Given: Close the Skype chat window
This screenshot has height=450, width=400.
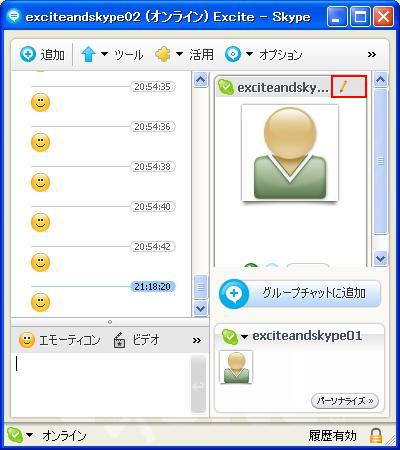Looking at the screenshot, I should coord(383,17).
